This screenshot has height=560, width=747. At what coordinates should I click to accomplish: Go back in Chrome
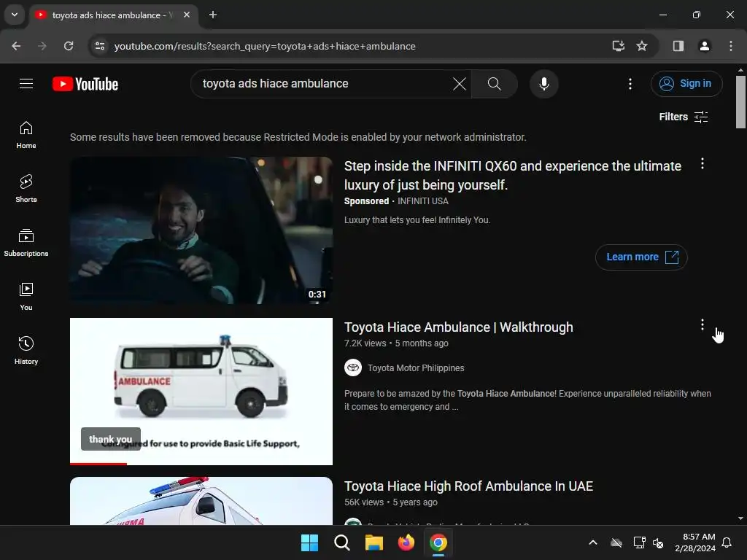(16, 46)
